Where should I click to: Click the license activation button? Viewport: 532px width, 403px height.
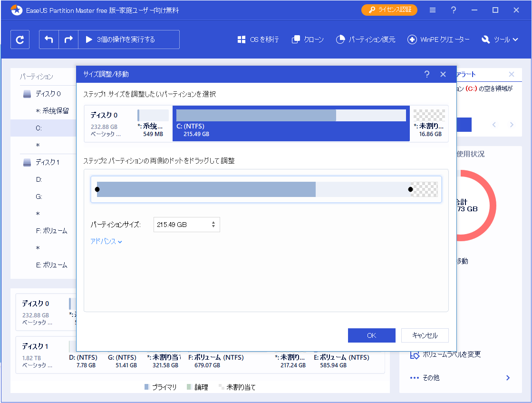point(389,10)
